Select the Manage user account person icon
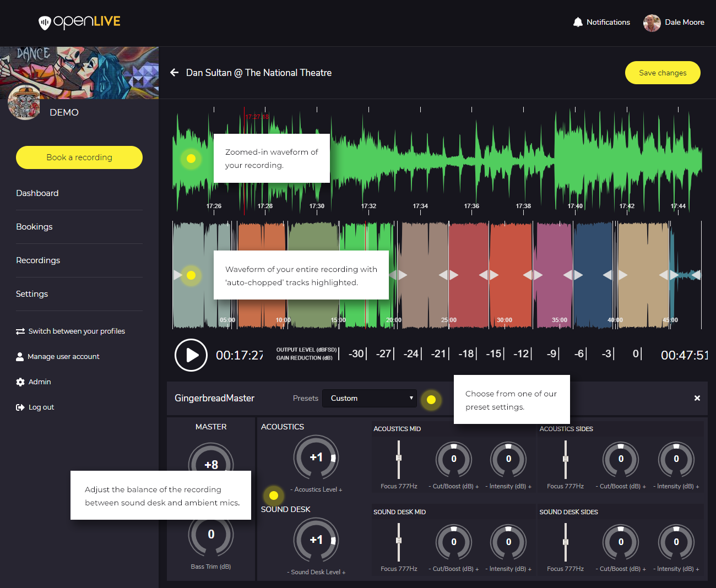The image size is (716, 588). click(20, 356)
